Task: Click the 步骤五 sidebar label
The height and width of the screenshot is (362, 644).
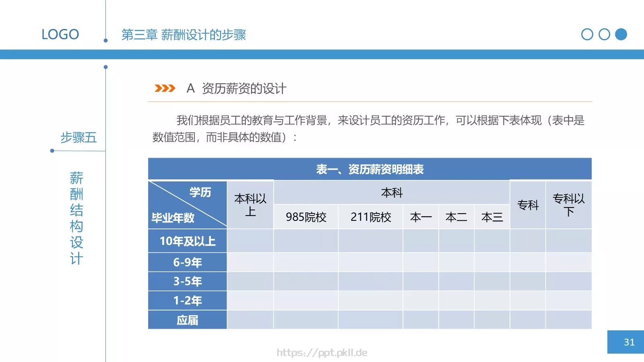Action: click(x=78, y=138)
